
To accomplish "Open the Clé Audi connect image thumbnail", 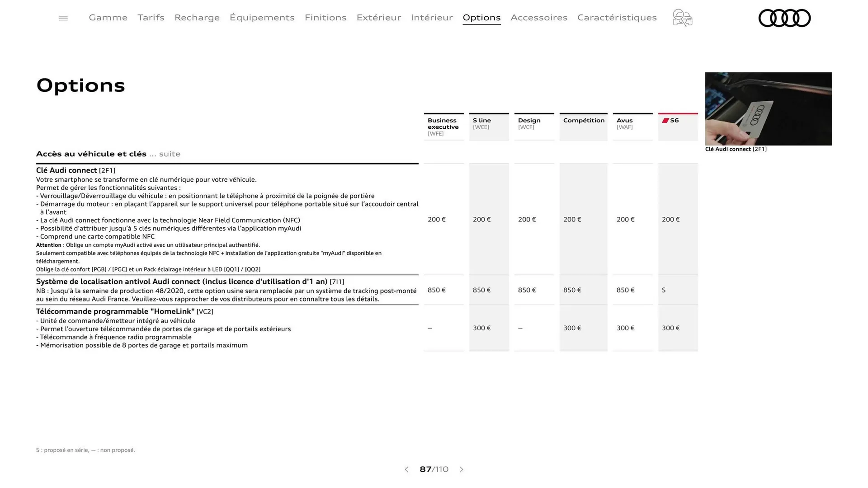I will pyautogui.click(x=769, y=109).
